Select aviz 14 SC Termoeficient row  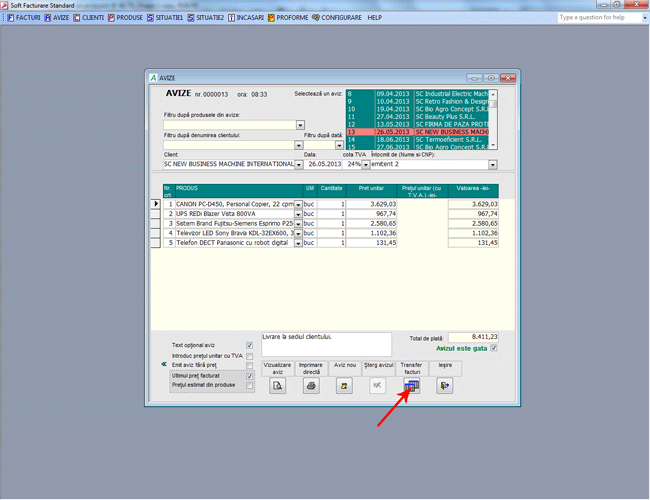point(417,140)
